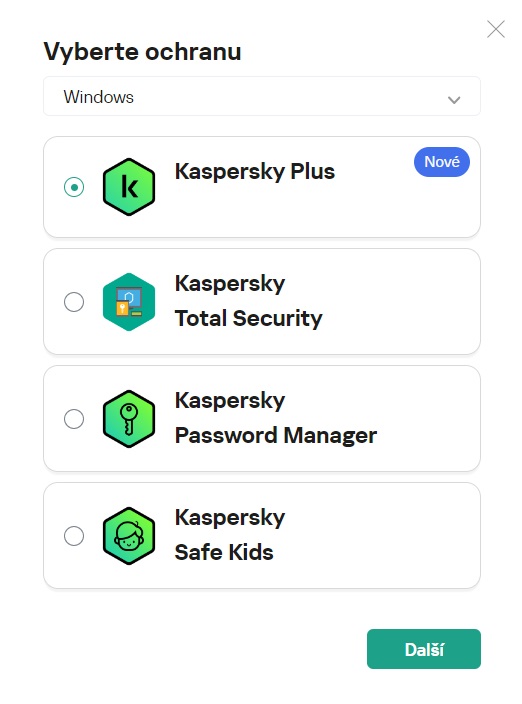Click the Password Manager key icon
The height and width of the screenshot is (704, 522).
click(129, 419)
